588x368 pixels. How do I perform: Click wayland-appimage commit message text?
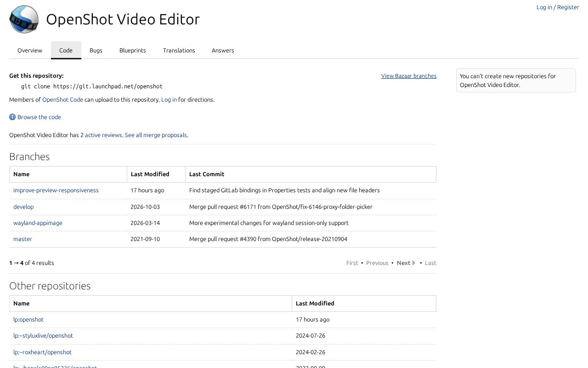[269, 223]
